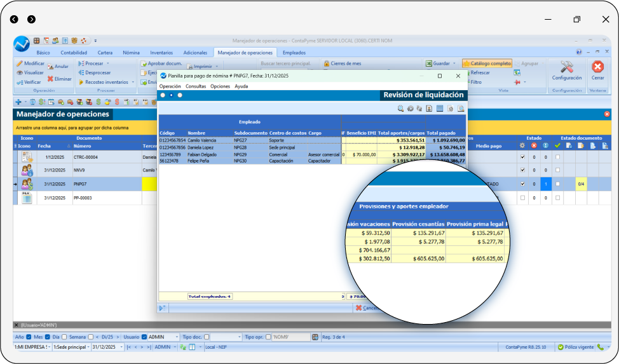619x364 pixels.
Task: Click Cierres de mes padlock button
Action: coord(343,64)
